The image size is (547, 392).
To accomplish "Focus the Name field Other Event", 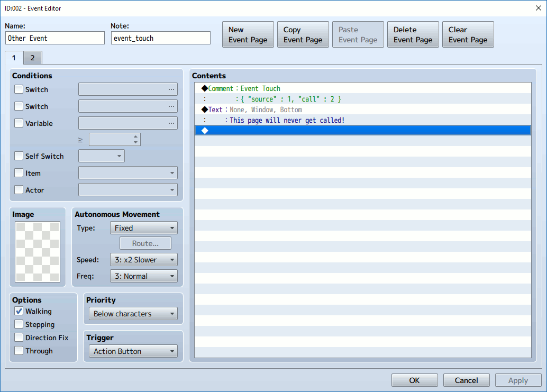I will coord(55,38).
